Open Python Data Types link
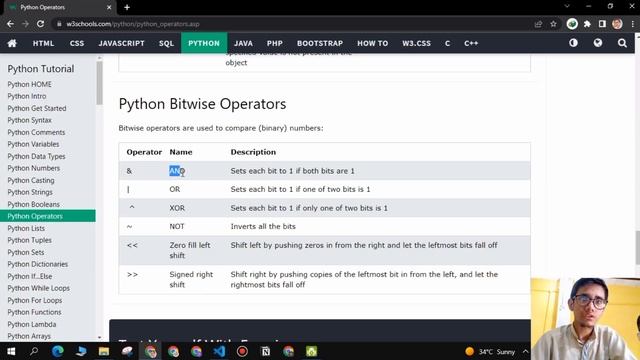This screenshot has width=640, height=360. coord(36,157)
